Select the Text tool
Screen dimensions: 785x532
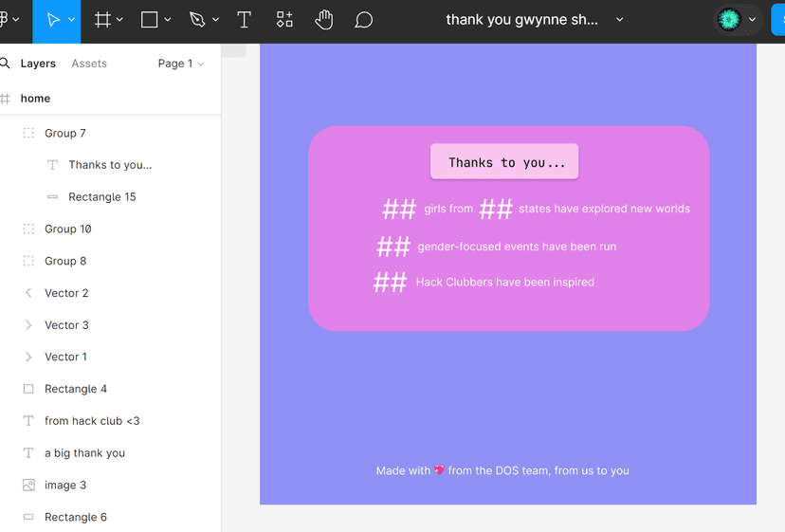coord(244,20)
